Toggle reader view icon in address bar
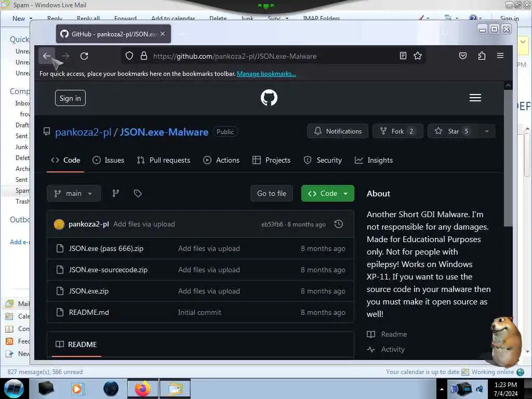The image size is (532, 399). click(x=403, y=56)
